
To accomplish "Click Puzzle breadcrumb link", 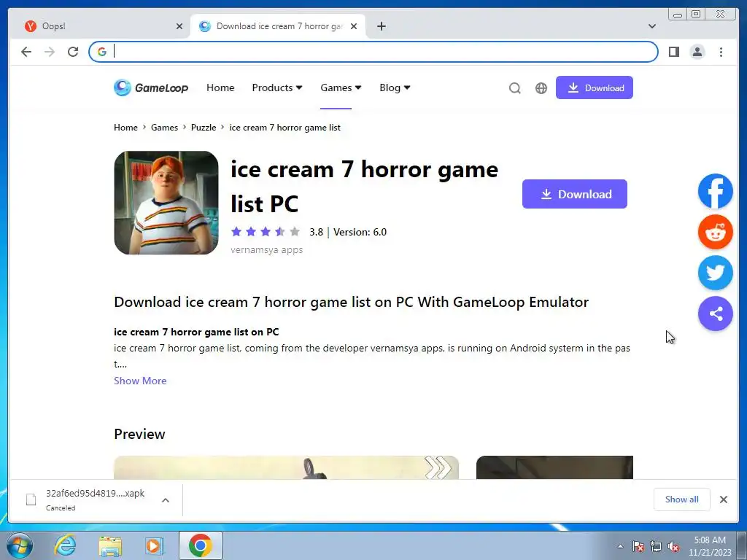I will coord(204,128).
